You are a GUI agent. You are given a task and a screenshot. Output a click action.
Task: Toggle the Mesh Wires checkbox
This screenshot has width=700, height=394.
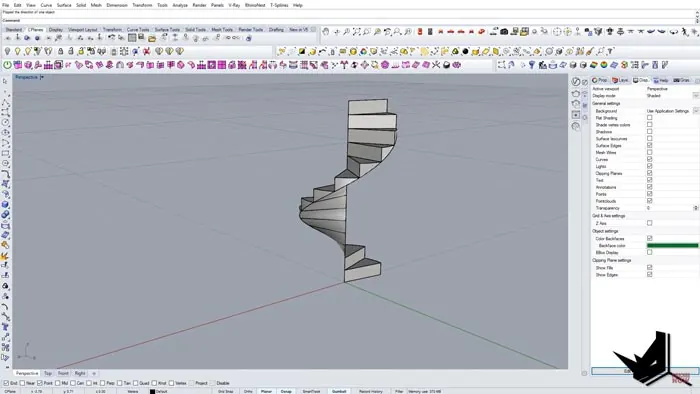click(650, 153)
